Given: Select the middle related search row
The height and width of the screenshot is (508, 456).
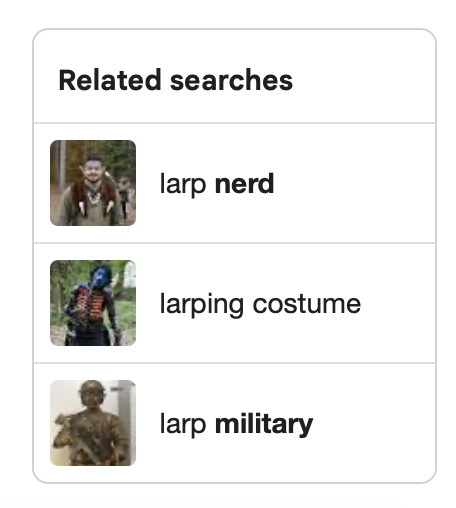Looking at the screenshot, I should tap(234, 303).
